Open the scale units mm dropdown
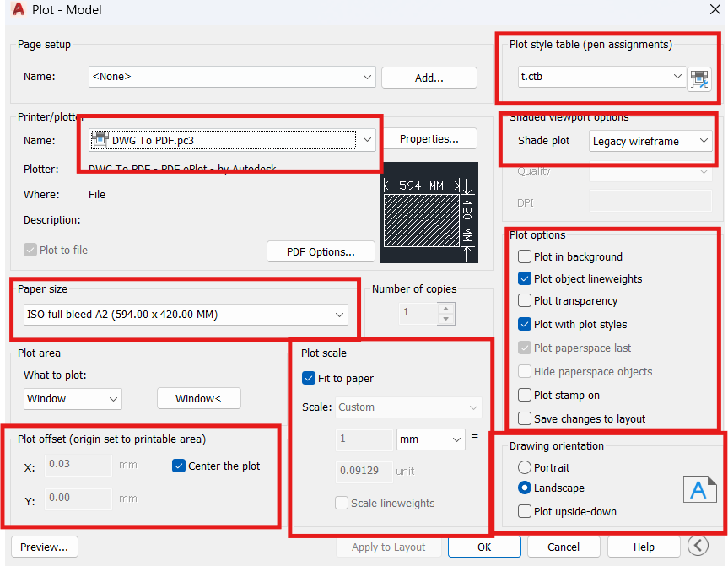728x566 pixels. pyautogui.click(x=456, y=439)
